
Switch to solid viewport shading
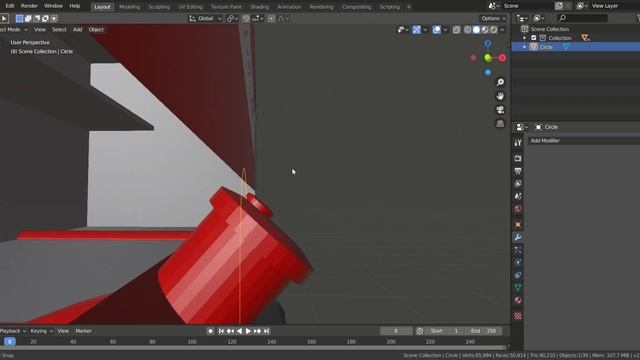click(476, 30)
